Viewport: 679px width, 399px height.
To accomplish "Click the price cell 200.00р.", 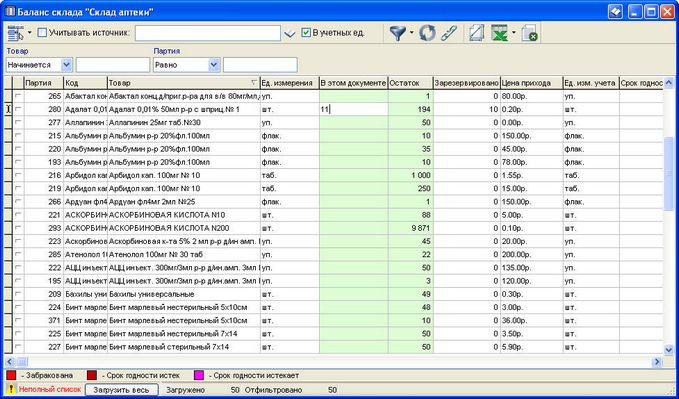I will point(531,254).
